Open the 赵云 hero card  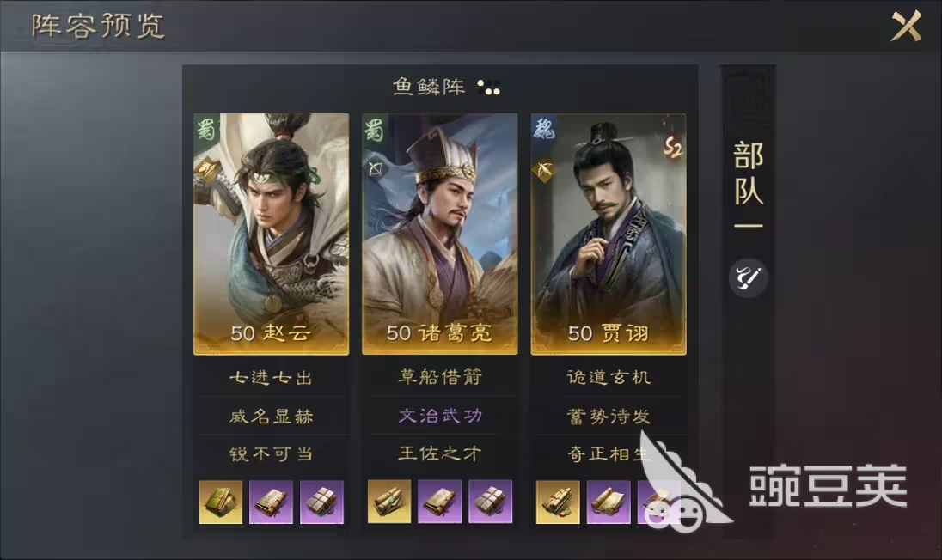pyautogui.click(x=271, y=234)
